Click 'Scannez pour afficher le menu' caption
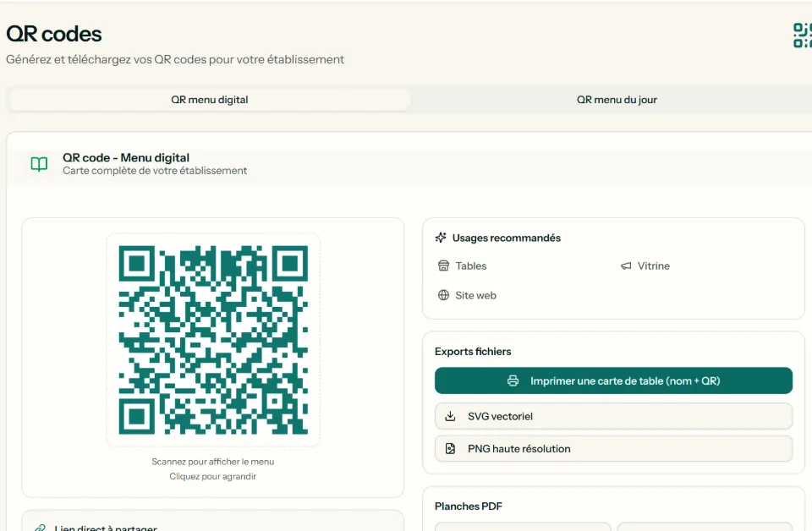Screen dimensions: 812x531 pyautogui.click(x=213, y=462)
